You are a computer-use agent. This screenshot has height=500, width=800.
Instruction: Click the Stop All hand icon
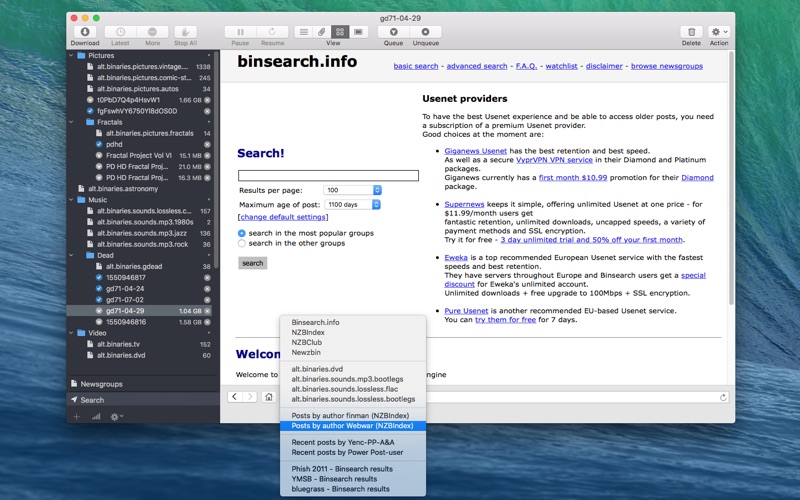[x=186, y=32]
